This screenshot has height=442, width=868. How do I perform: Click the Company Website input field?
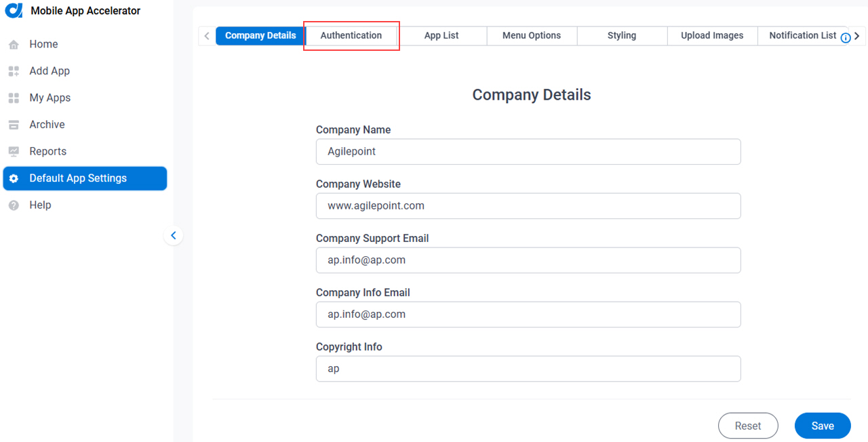528,206
